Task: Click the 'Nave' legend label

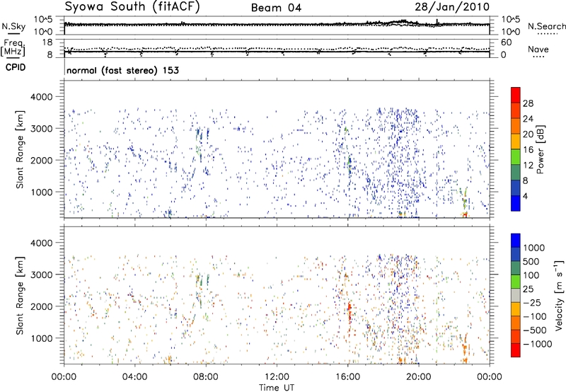Action: coord(538,49)
